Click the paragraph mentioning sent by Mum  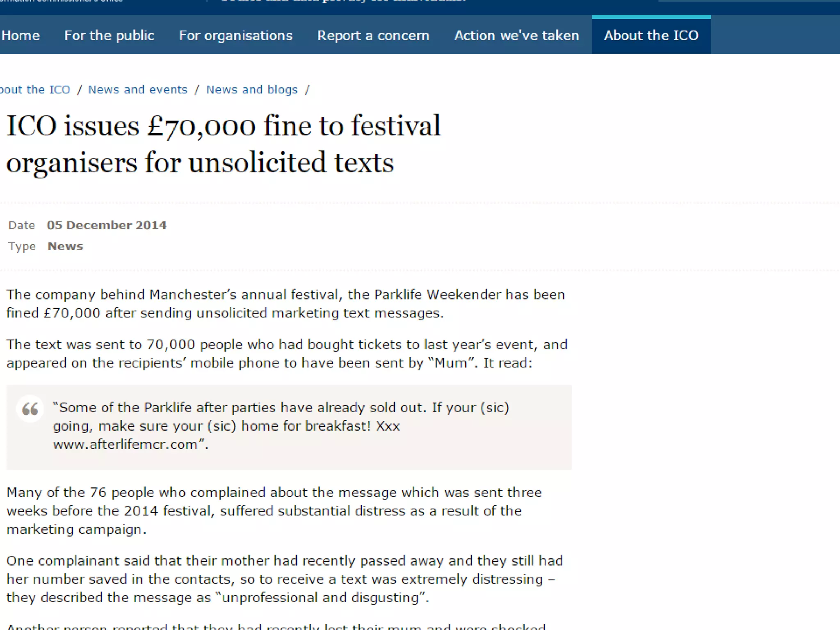click(x=286, y=354)
